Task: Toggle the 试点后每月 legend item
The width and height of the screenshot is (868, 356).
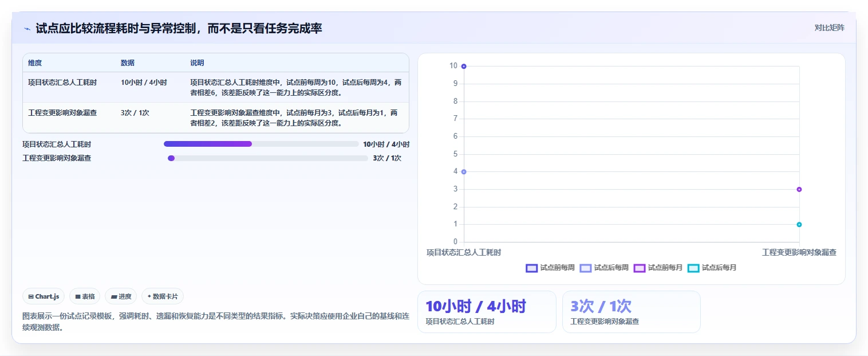Action: click(x=712, y=268)
